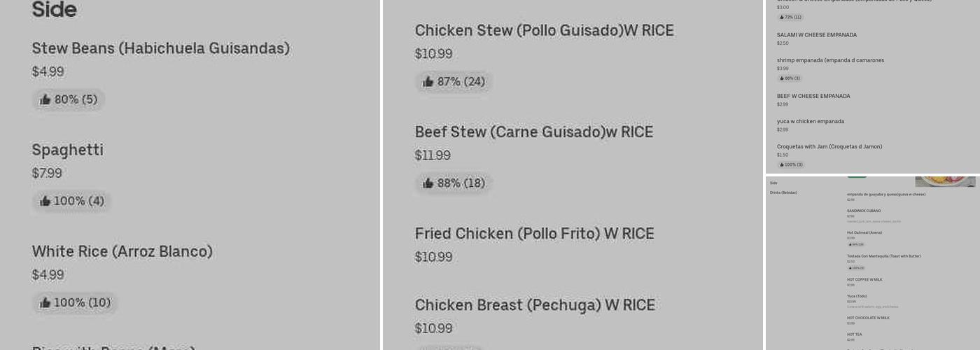Screen dimensions: 980x350
Task: Select Drinks (Bebidas) category in sidebar
Action: click(783, 192)
